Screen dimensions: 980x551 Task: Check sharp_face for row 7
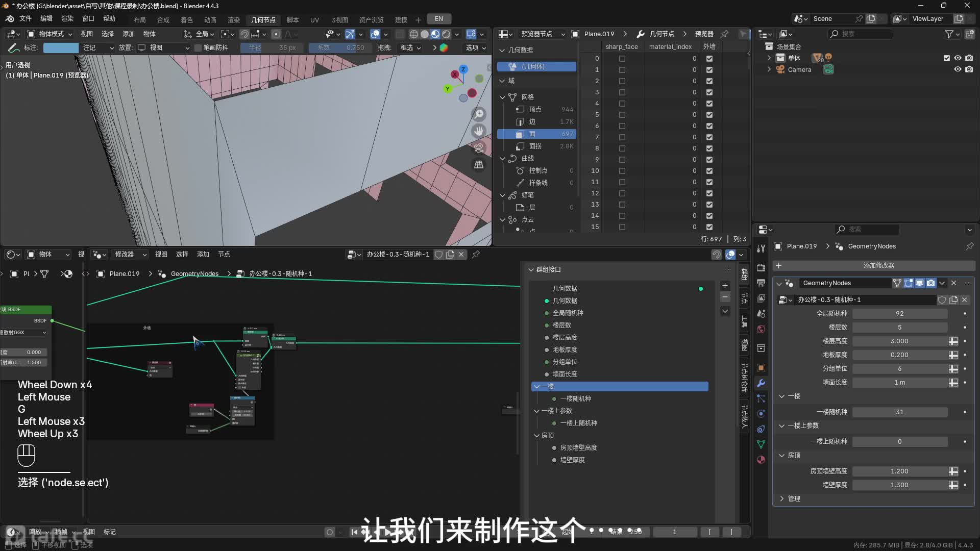pos(622,137)
